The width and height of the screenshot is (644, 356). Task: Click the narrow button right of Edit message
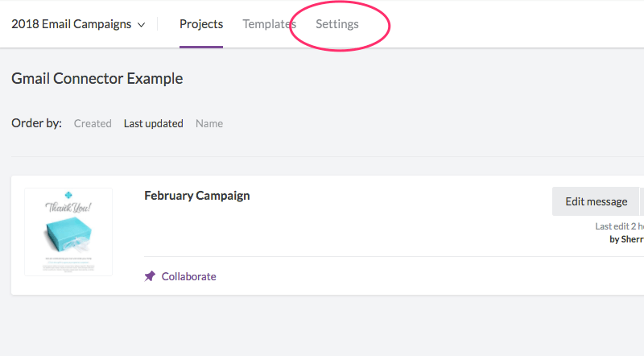pos(642,201)
